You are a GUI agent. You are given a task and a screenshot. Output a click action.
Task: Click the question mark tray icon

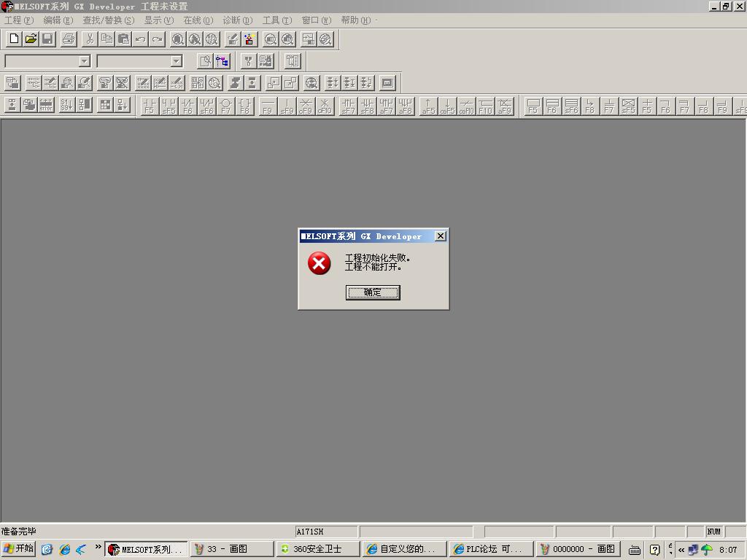[x=655, y=550]
